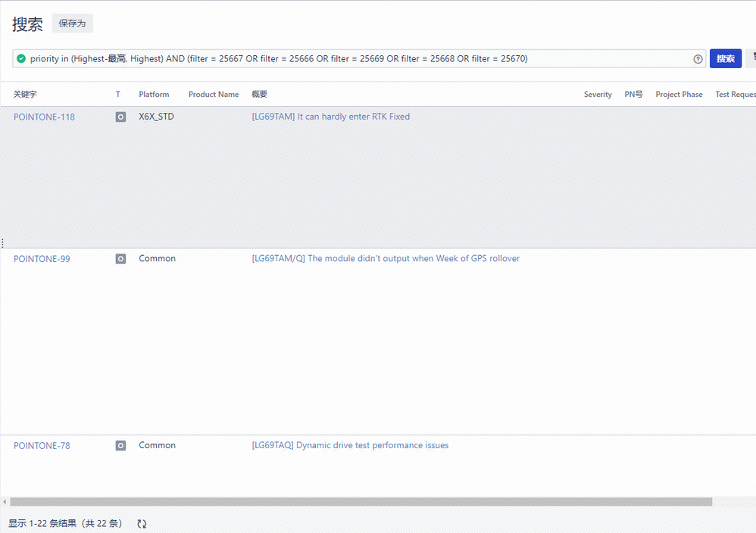756x533 pixels.
Task: Click the blue 搜索 search button
Action: pos(725,58)
